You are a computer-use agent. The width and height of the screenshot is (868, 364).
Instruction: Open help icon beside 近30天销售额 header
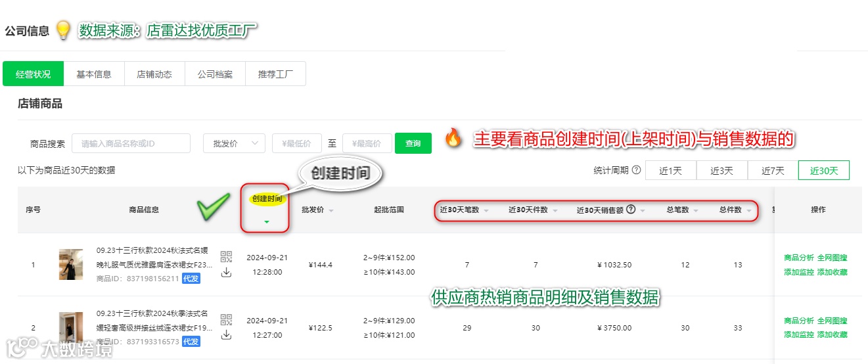[631, 210]
